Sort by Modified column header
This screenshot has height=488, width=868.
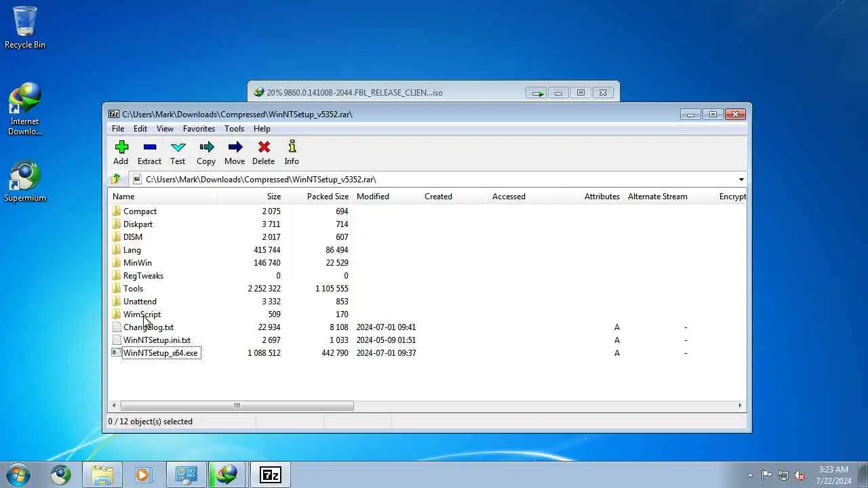coord(387,197)
